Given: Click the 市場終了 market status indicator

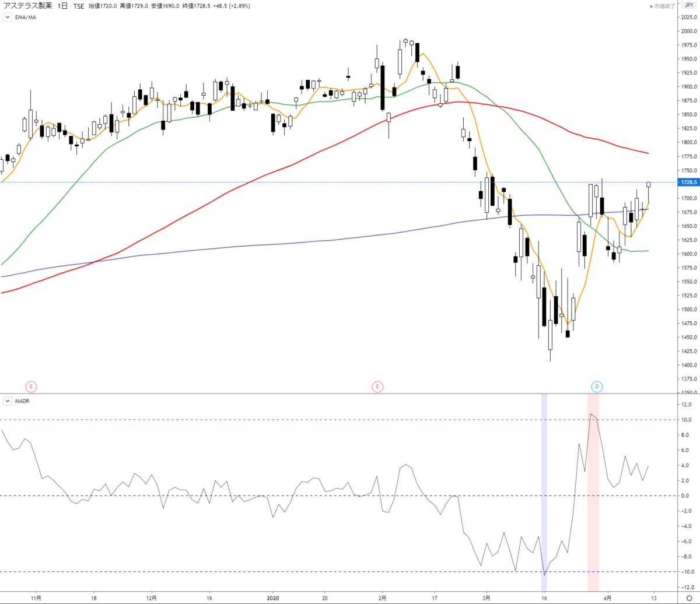Looking at the screenshot, I should [662, 6].
